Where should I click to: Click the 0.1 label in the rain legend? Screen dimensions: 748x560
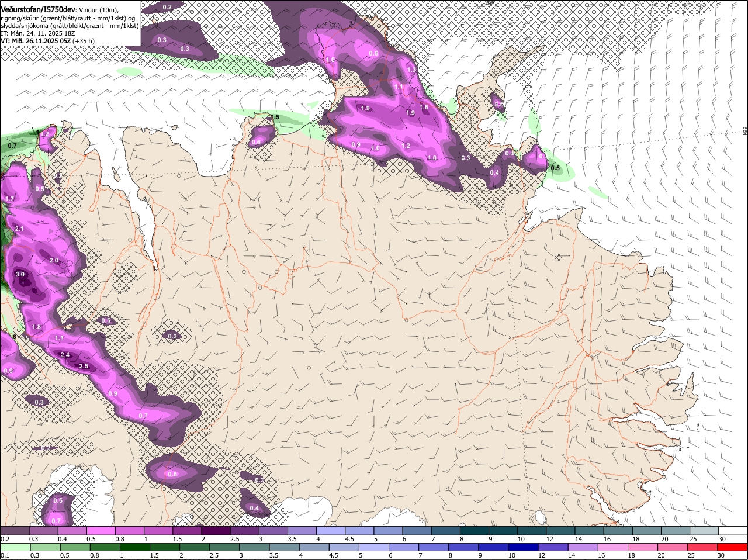[x=5, y=555]
